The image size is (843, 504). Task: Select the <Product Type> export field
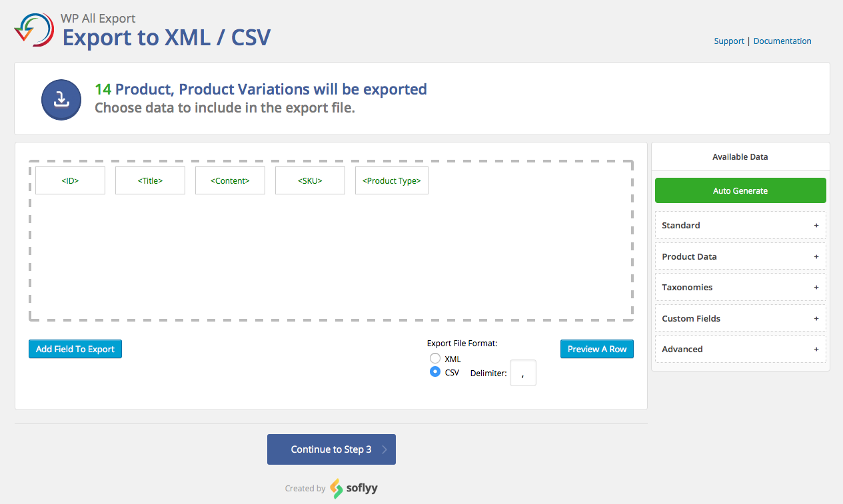tap(391, 180)
